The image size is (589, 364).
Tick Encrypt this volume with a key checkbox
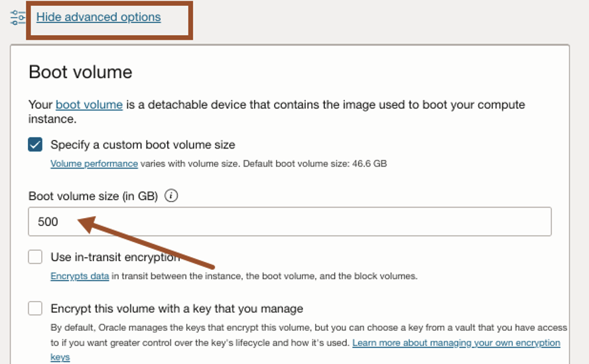(x=36, y=308)
